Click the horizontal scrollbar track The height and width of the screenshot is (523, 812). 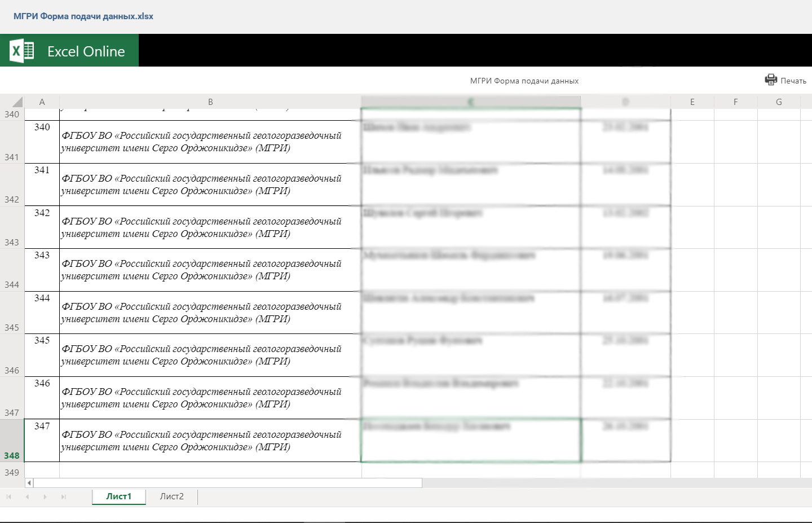coord(226,483)
